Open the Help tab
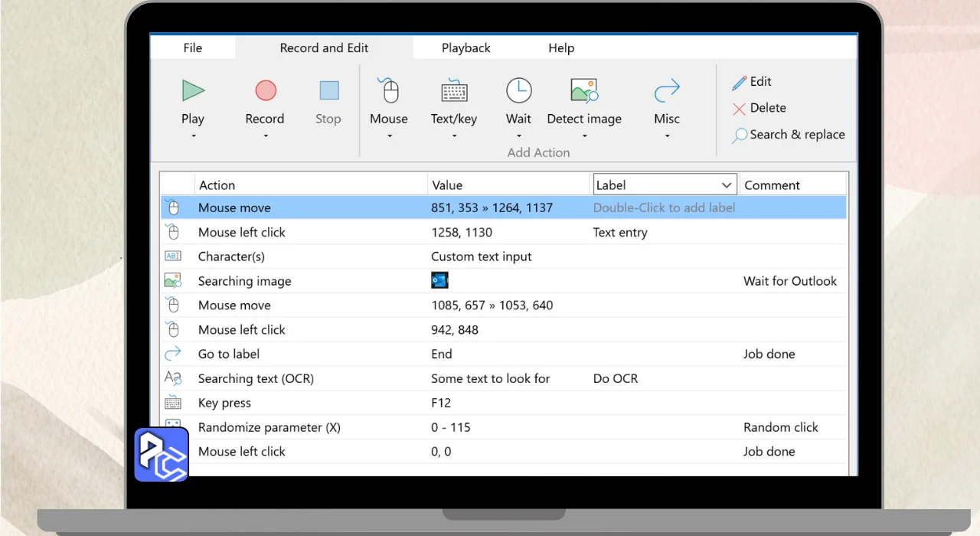The image size is (980, 536). 561,47
